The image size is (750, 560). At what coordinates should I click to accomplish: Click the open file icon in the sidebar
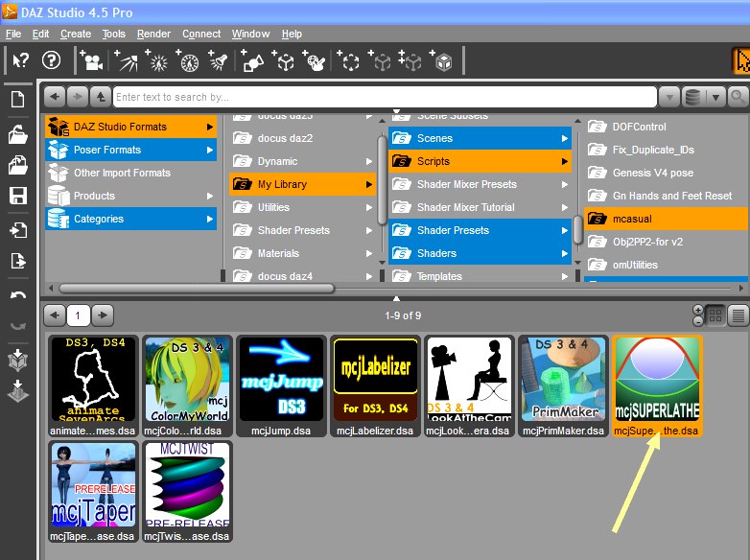point(17,134)
